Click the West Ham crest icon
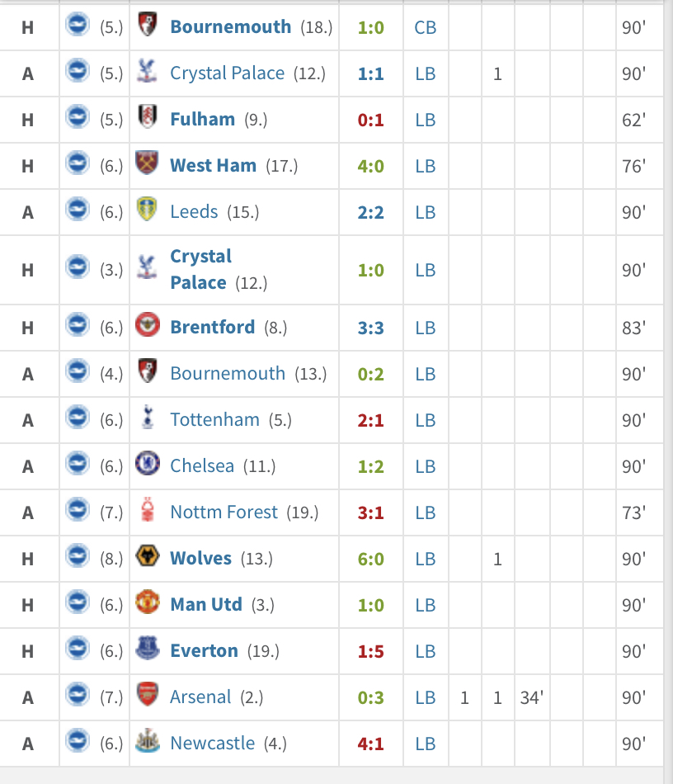Viewport: 673px width, 784px height. (147, 163)
